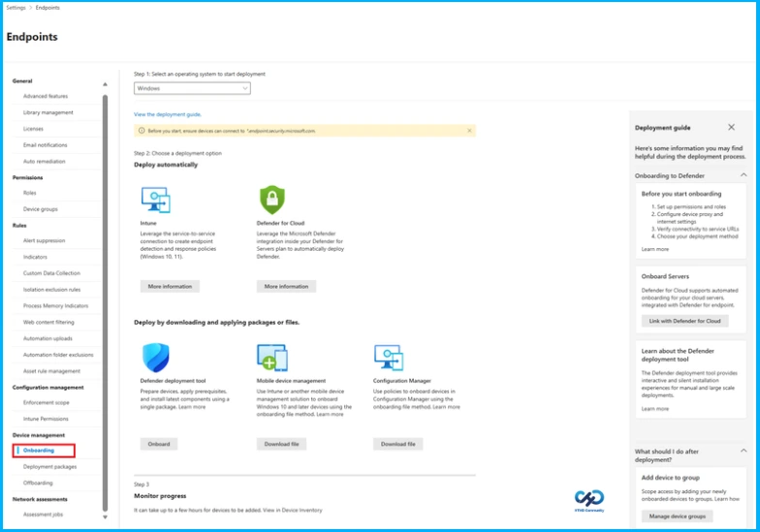The image size is (760, 532).
Task: Select Auto remediation item
Action: pos(45,161)
